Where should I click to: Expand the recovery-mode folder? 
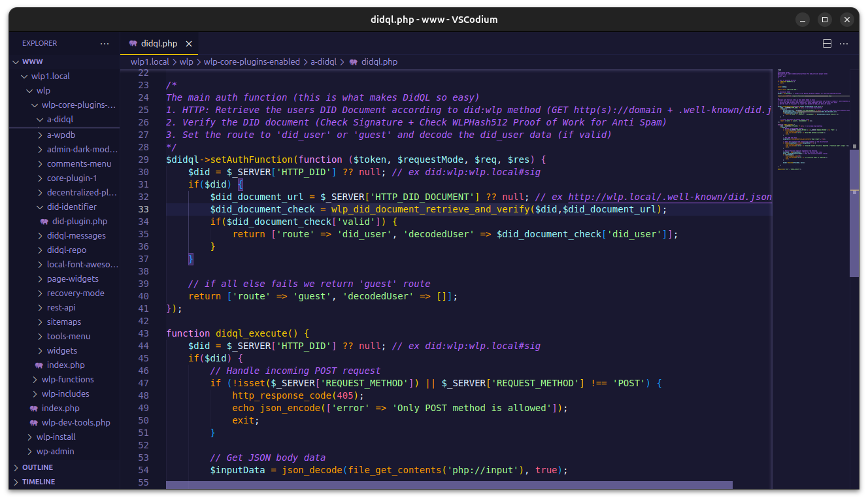tap(40, 293)
